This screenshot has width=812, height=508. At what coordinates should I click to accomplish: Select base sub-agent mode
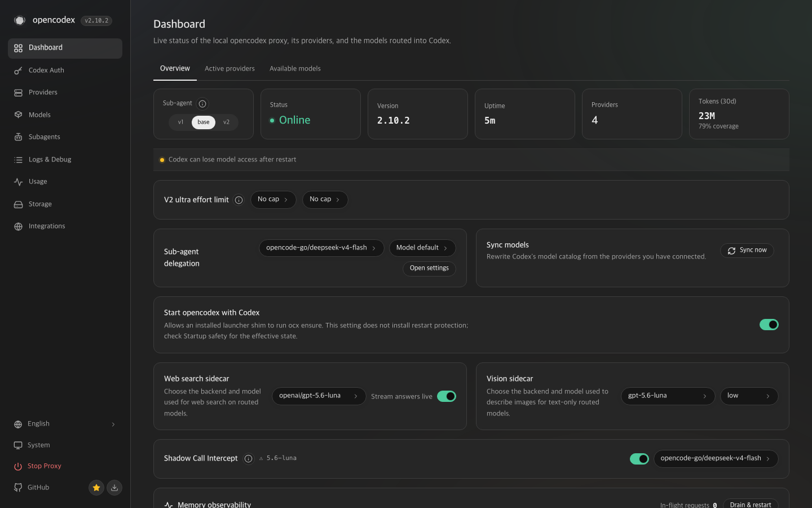click(204, 122)
